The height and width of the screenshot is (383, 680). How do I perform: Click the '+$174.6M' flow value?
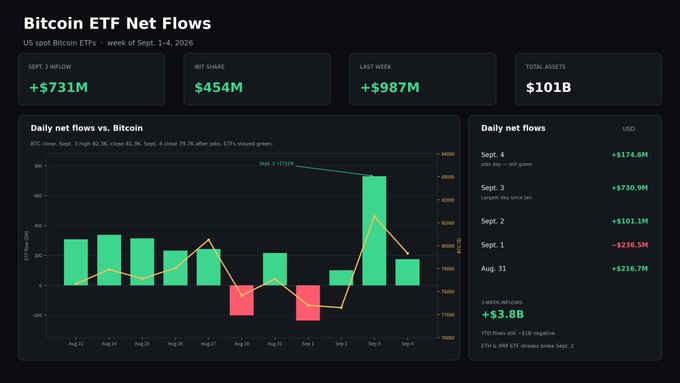pos(630,155)
